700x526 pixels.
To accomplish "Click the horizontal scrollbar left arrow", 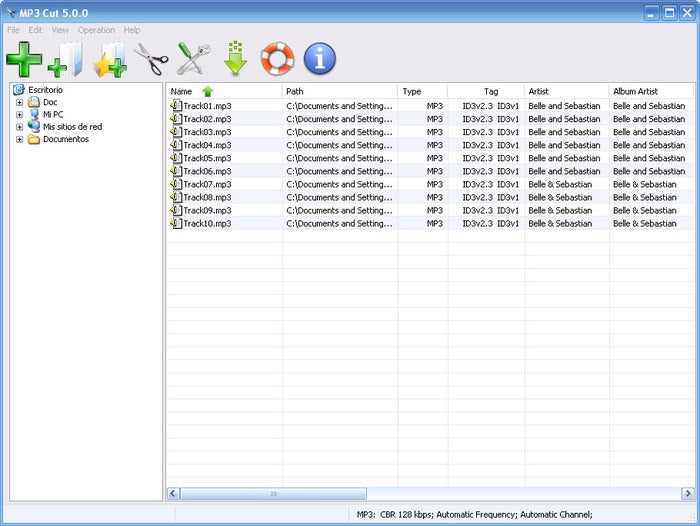I will (x=173, y=494).
